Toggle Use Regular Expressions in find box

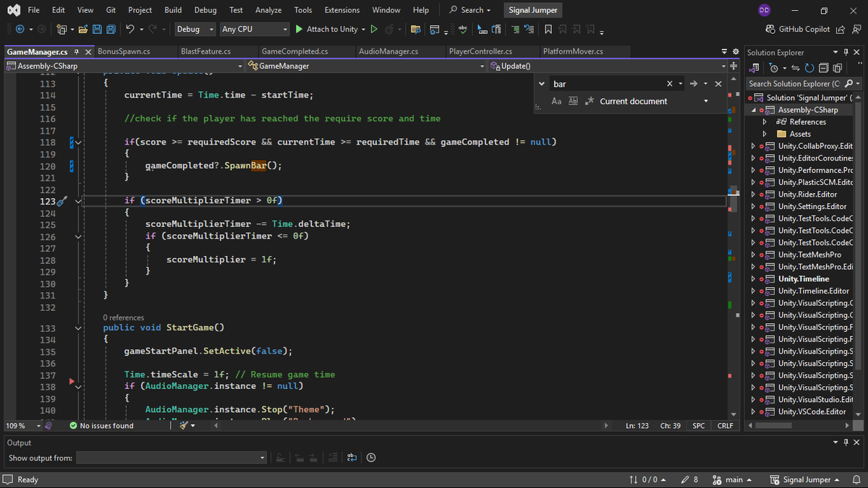coord(590,101)
